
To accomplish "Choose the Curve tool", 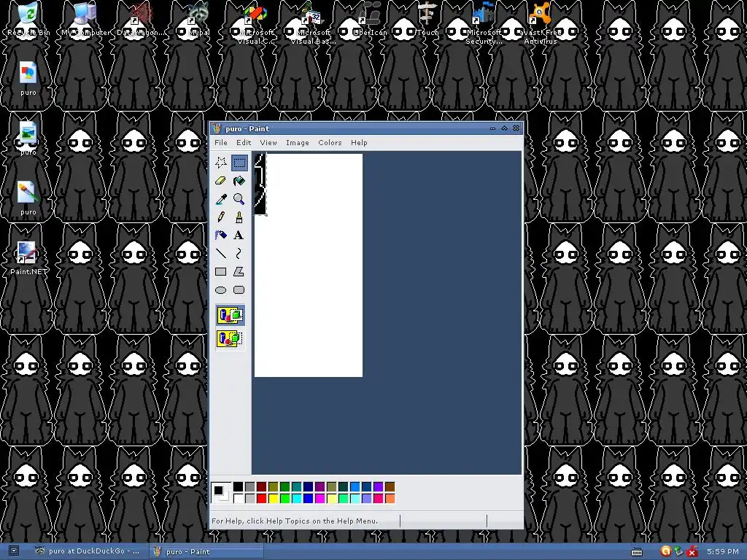I will click(x=239, y=253).
